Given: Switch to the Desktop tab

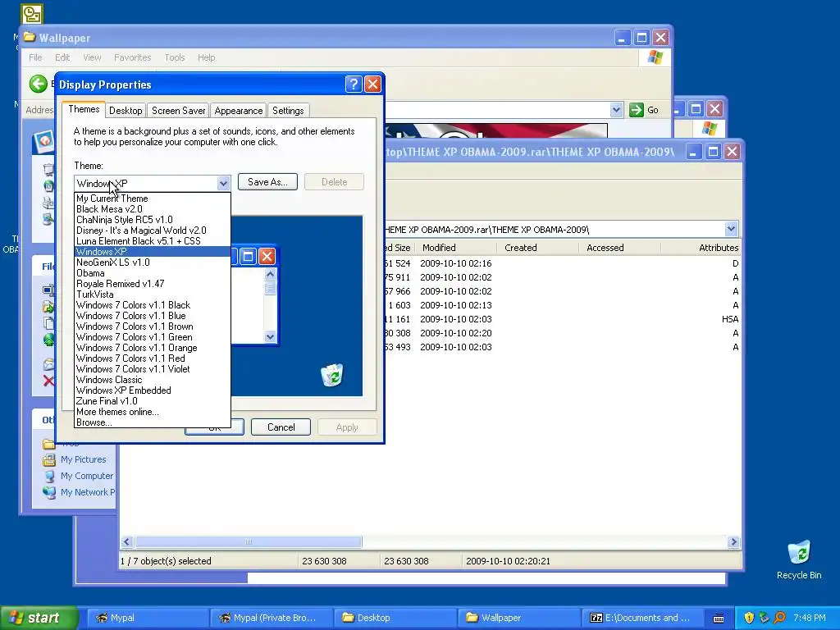Looking at the screenshot, I should pyautogui.click(x=126, y=111).
